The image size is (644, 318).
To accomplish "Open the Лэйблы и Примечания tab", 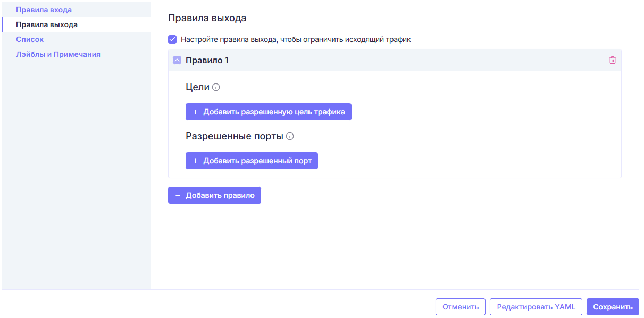I will (x=58, y=54).
